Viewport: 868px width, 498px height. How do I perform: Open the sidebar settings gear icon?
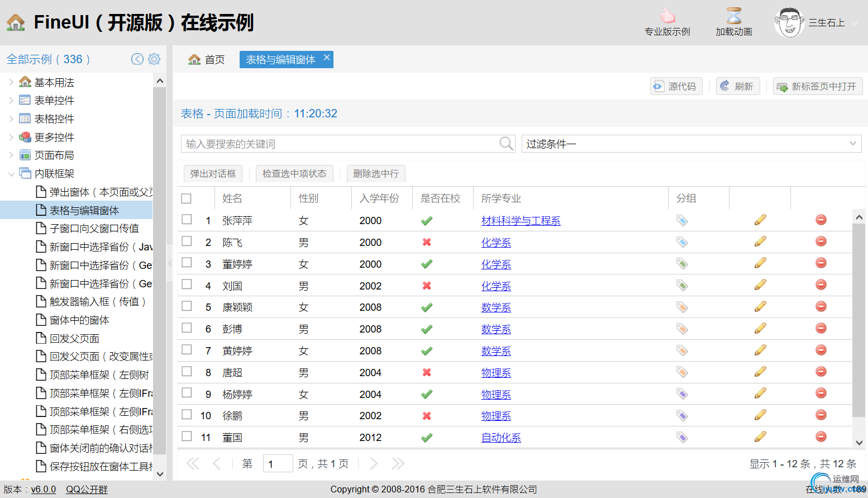click(155, 59)
